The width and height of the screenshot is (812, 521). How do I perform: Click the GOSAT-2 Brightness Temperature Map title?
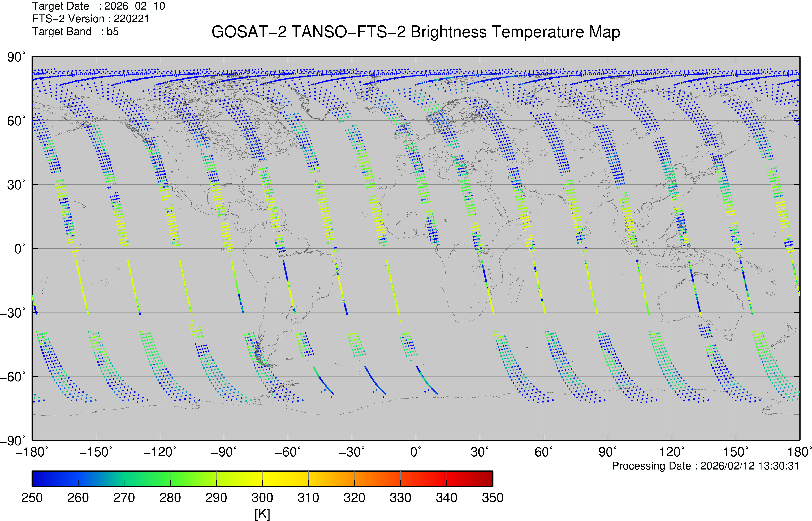pyautogui.click(x=416, y=32)
